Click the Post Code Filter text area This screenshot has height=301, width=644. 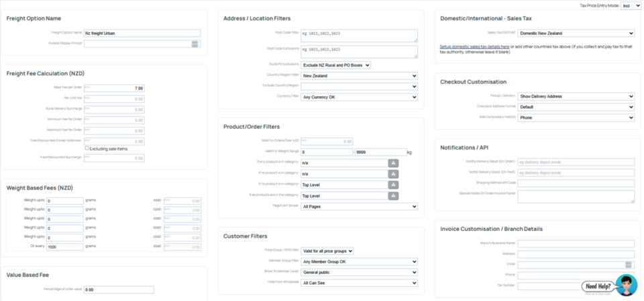click(359, 35)
